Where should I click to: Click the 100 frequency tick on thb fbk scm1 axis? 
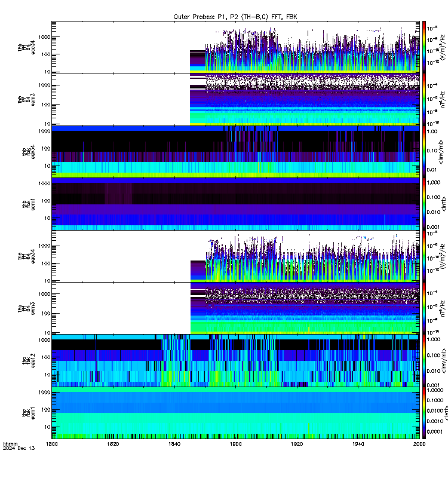tap(46, 201)
